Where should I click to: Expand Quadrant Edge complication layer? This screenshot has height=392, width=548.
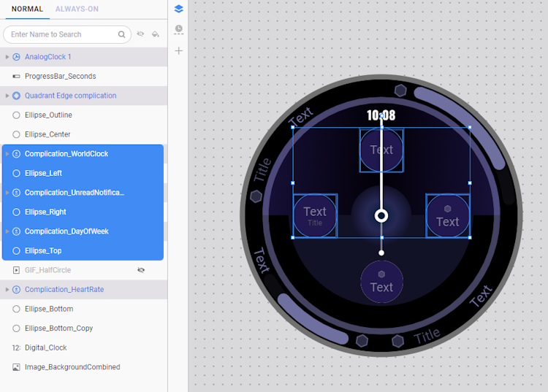click(7, 96)
